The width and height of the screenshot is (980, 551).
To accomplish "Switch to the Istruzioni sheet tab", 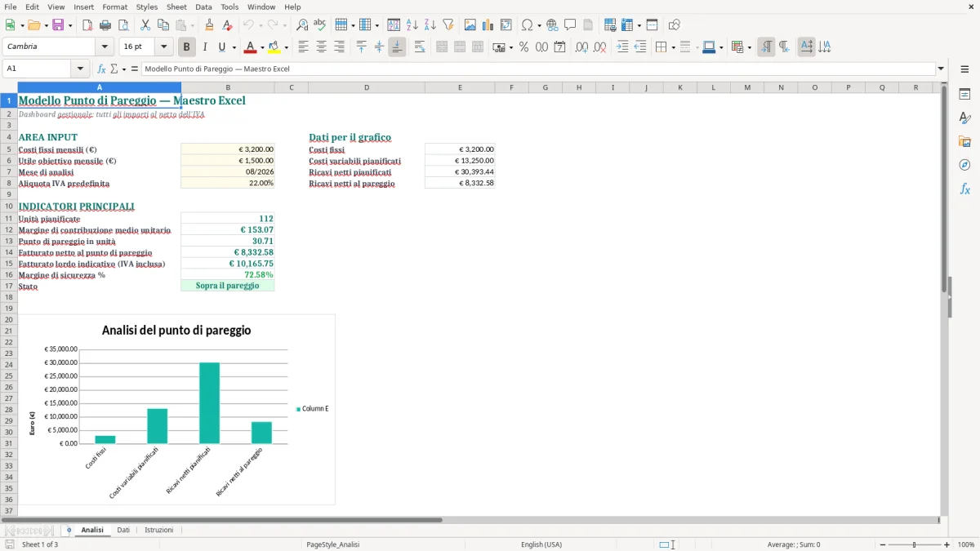I will 159,530.
